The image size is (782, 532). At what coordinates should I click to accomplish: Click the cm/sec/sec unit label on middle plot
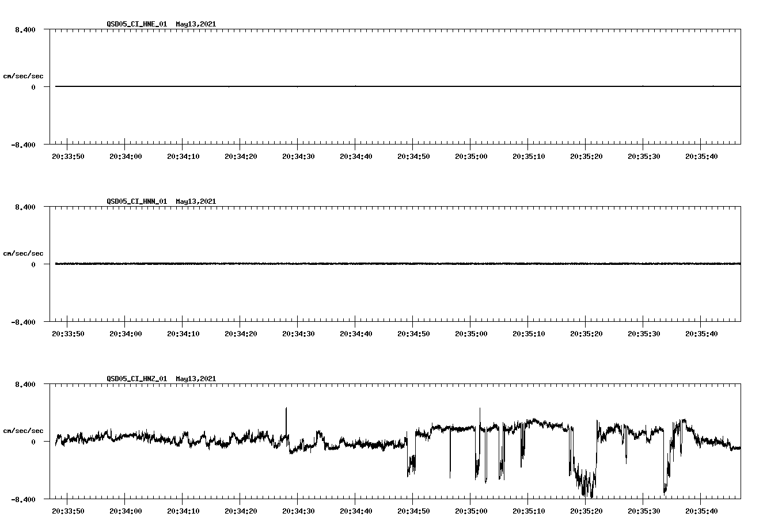(23, 252)
